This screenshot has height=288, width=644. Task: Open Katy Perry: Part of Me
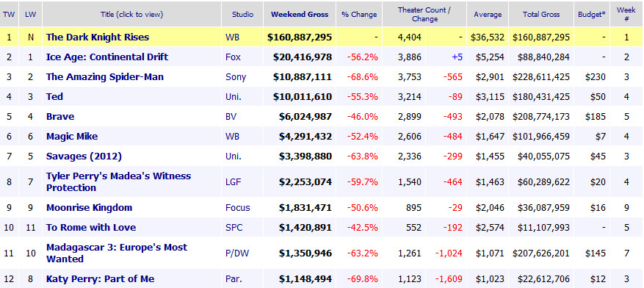(100, 279)
